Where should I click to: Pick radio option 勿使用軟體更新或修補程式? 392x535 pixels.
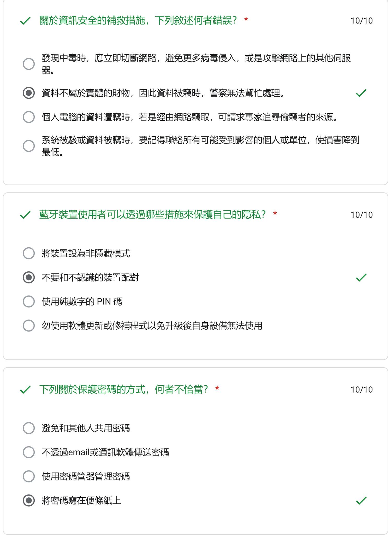[29, 325]
